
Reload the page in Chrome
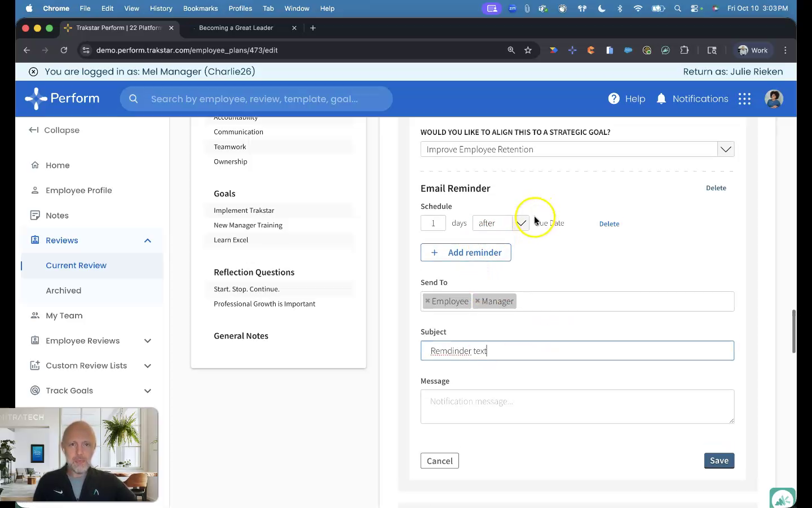tap(64, 50)
